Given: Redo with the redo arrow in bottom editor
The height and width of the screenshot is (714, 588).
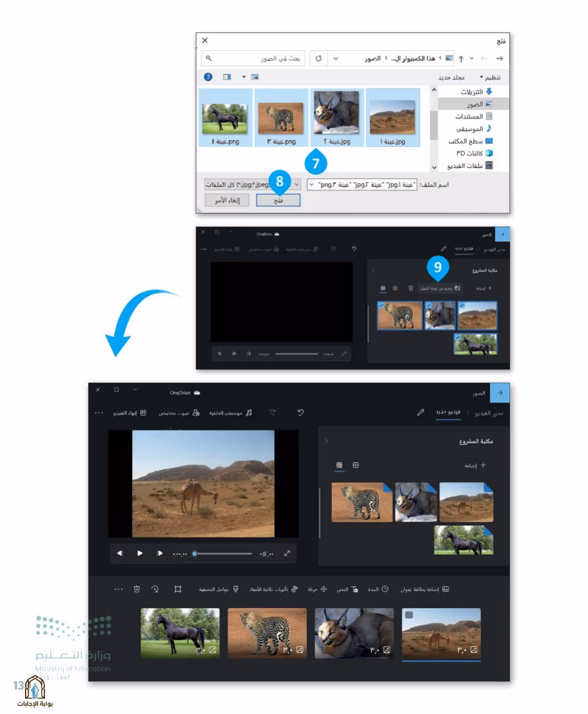Looking at the screenshot, I should [x=273, y=412].
